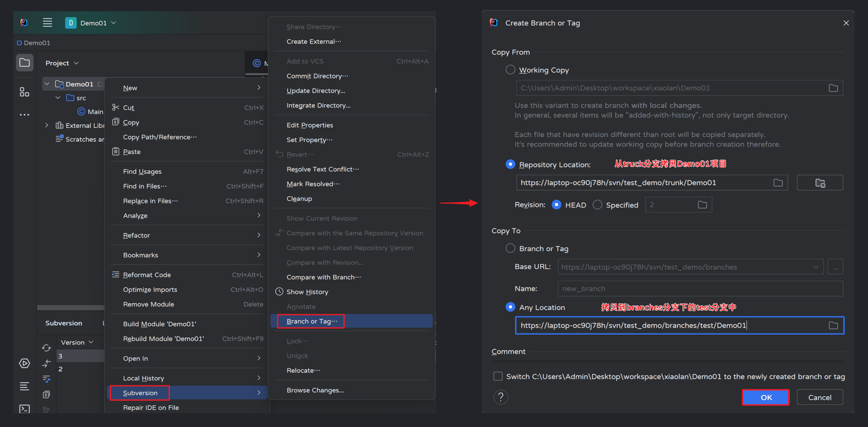Screen dimensions: 868x427
Task: Click help question mark icon in dialog
Action: pos(501,397)
